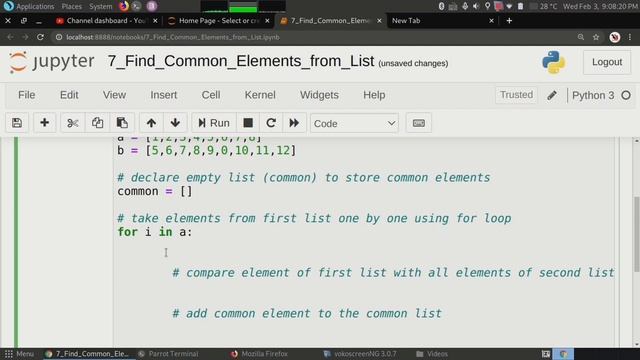Open the Places system menu
The height and width of the screenshot is (360, 640).
coord(72,6)
